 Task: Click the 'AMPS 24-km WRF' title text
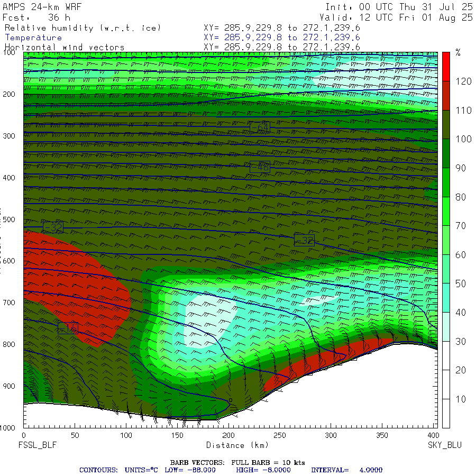click(42, 7)
